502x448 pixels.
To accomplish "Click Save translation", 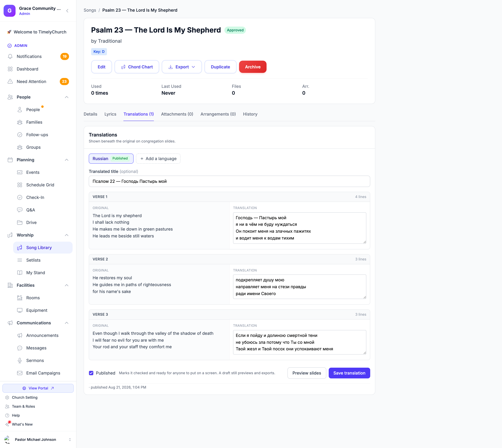I will (349, 373).
